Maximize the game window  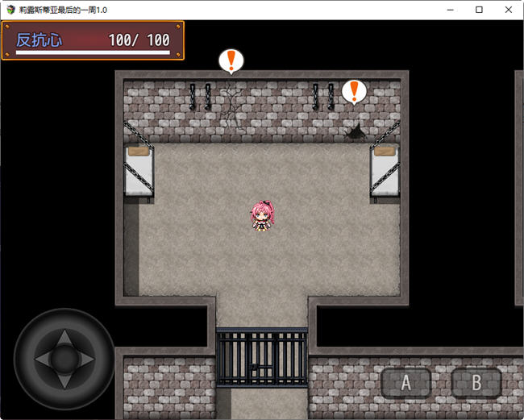point(479,10)
